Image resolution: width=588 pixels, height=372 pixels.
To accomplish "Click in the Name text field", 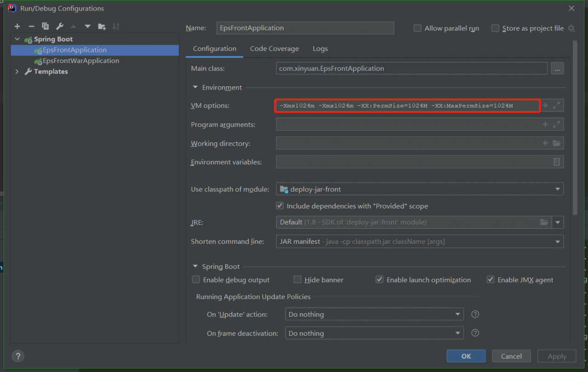I will pos(305,28).
